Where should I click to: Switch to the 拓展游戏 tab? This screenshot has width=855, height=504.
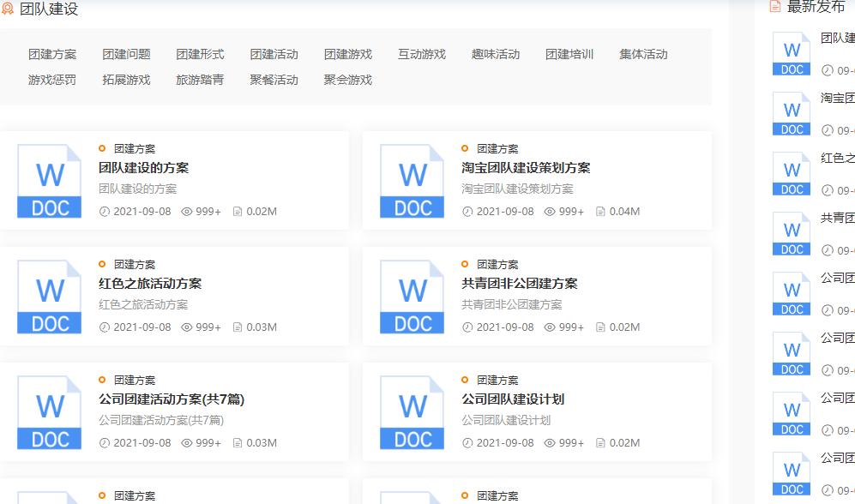click(125, 80)
